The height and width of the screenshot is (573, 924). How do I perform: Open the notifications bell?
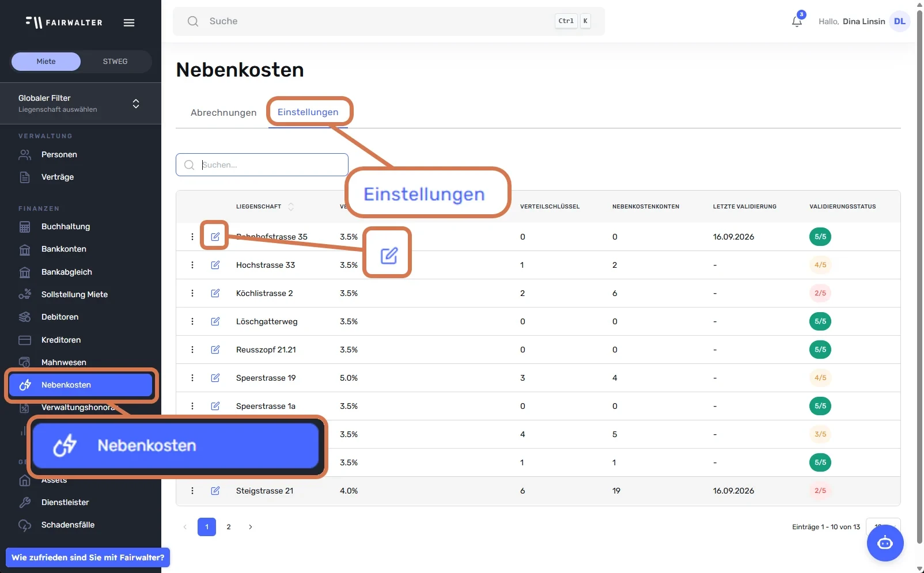point(797,21)
